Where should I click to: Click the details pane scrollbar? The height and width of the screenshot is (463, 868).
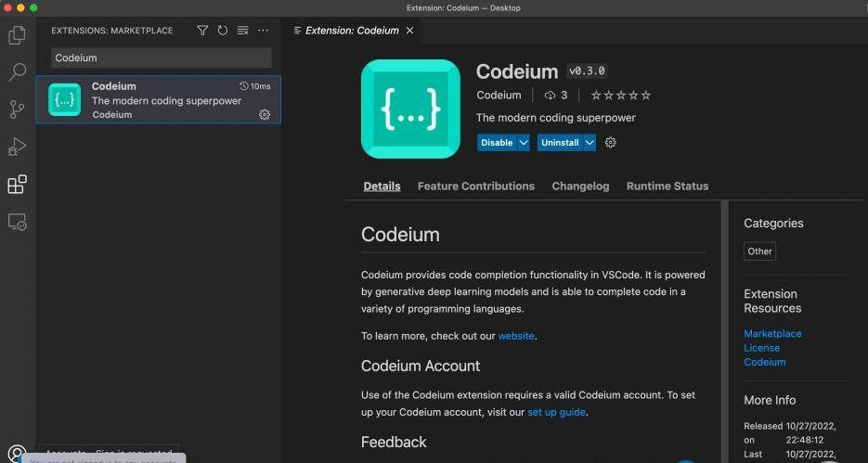click(x=724, y=332)
